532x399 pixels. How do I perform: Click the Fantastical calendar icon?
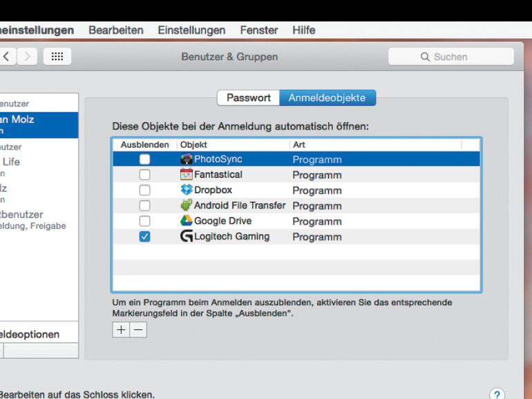pyautogui.click(x=187, y=174)
